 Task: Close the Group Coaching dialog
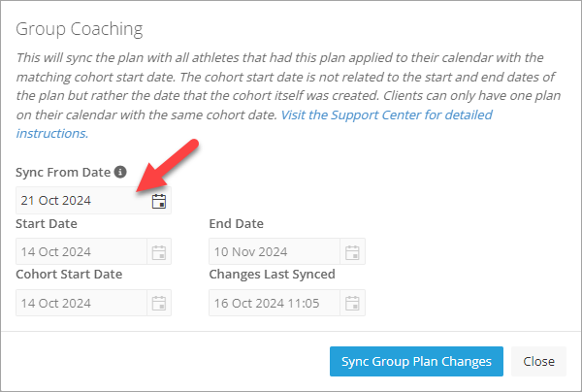click(538, 362)
